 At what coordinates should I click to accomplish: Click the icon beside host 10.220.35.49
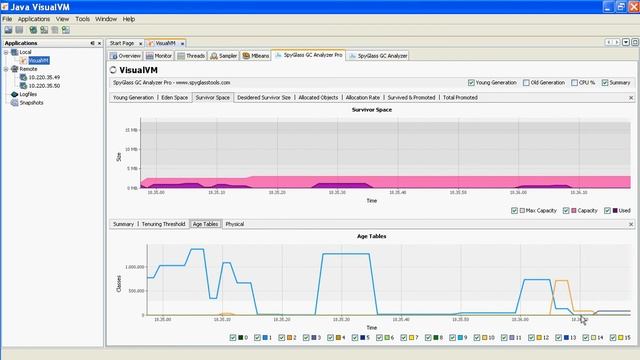click(x=23, y=77)
